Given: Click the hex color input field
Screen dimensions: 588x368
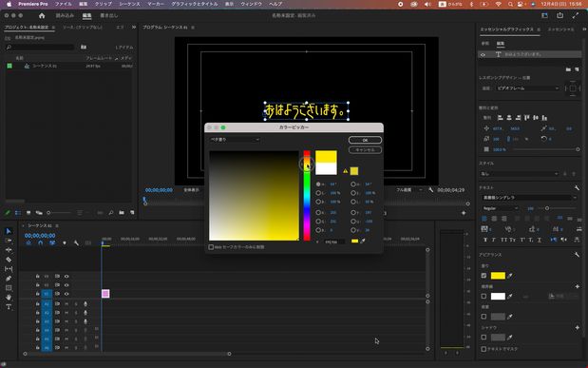Looking at the screenshot, I should (x=333, y=242).
